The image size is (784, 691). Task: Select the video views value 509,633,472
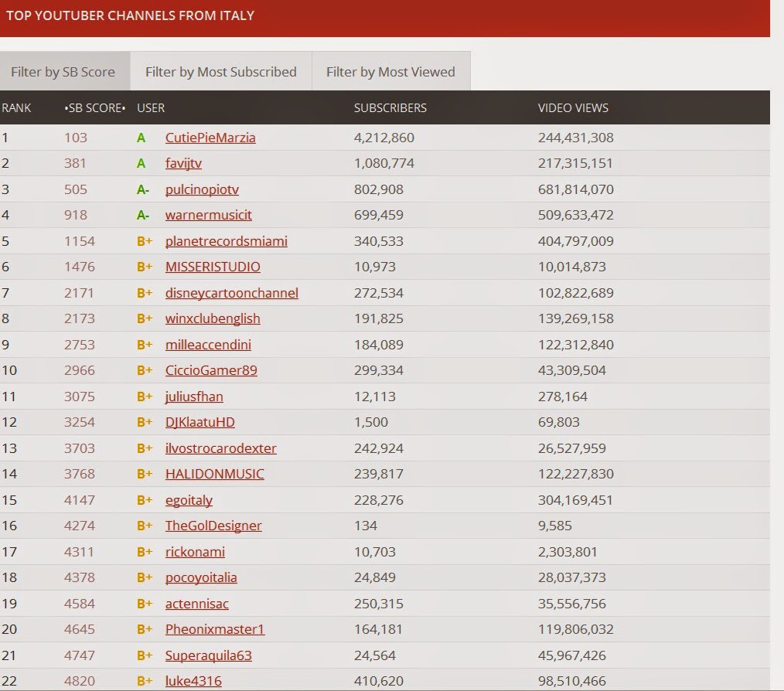[576, 215]
